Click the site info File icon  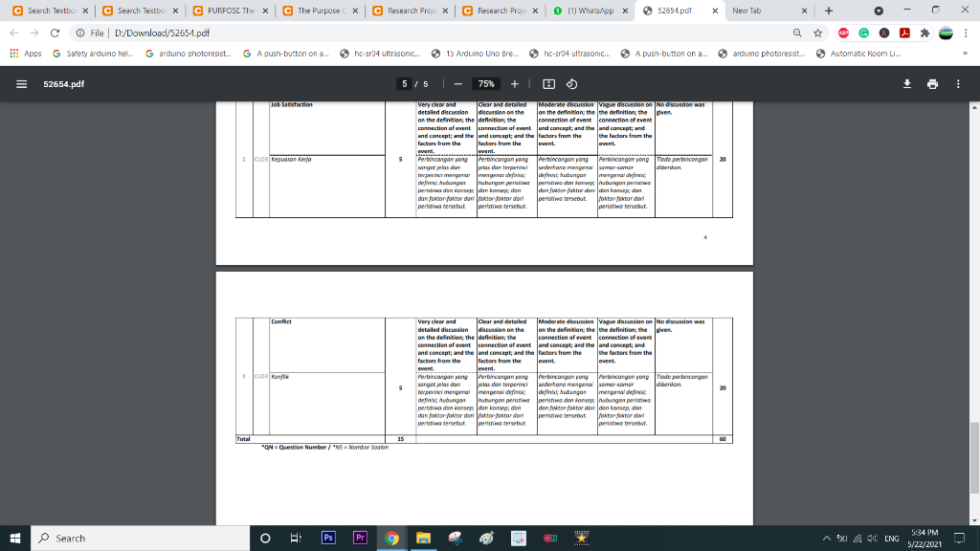point(80,33)
